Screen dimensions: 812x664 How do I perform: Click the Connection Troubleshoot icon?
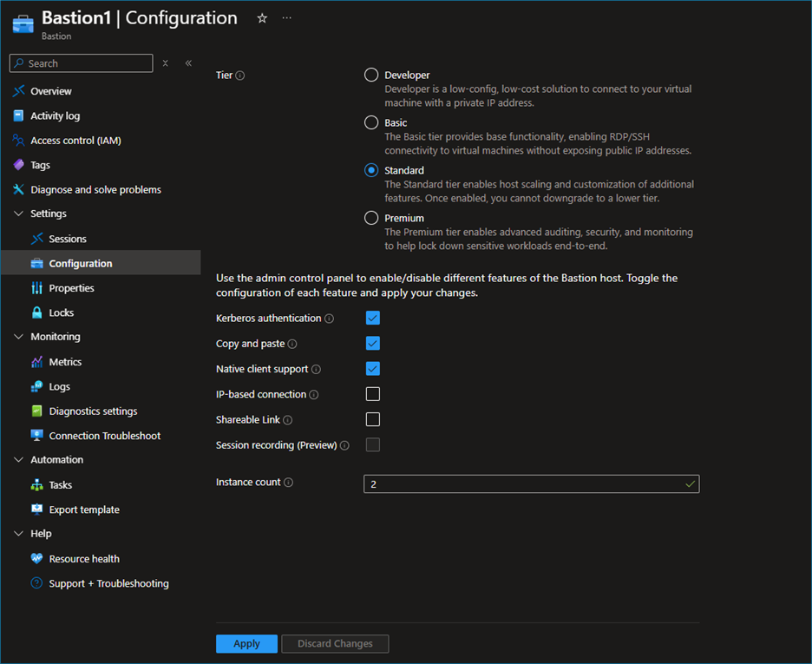(x=36, y=436)
